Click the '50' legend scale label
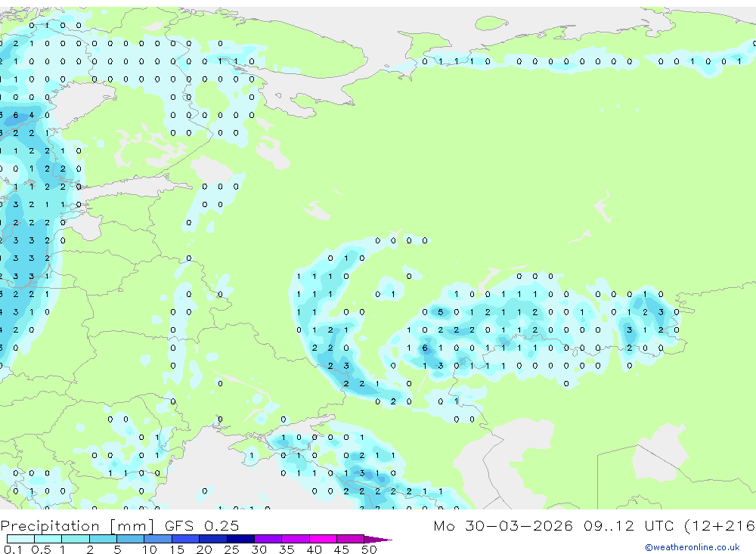The image size is (756, 554). tap(369, 549)
